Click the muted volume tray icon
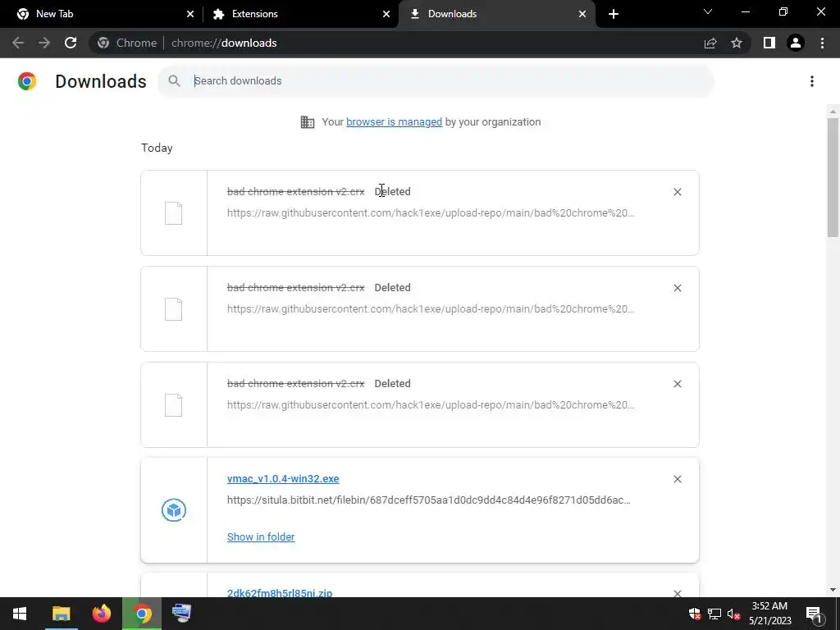Image resolution: width=840 pixels, height=630 pixels. coord(733,614)
